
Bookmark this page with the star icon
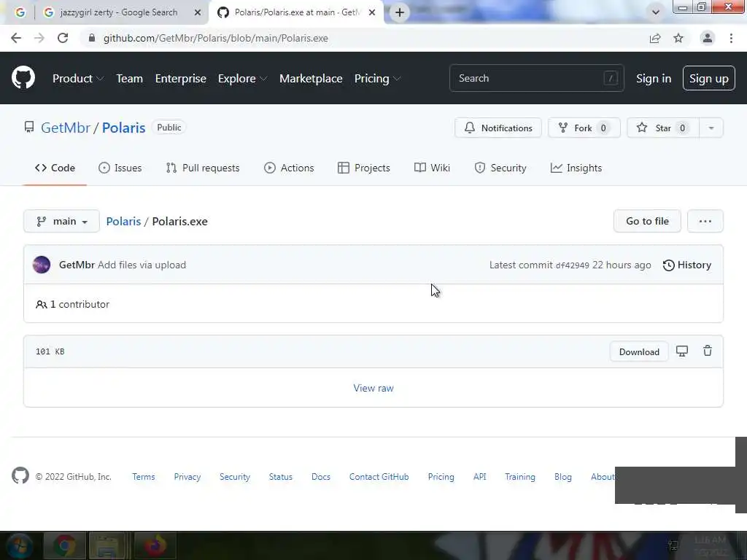coord(678,38)
